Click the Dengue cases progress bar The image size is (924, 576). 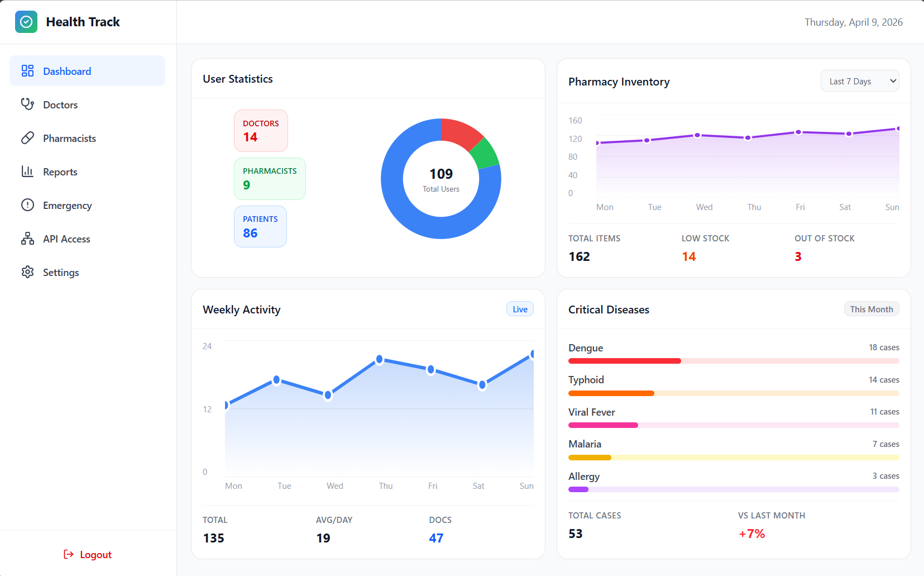click(733, 361)
